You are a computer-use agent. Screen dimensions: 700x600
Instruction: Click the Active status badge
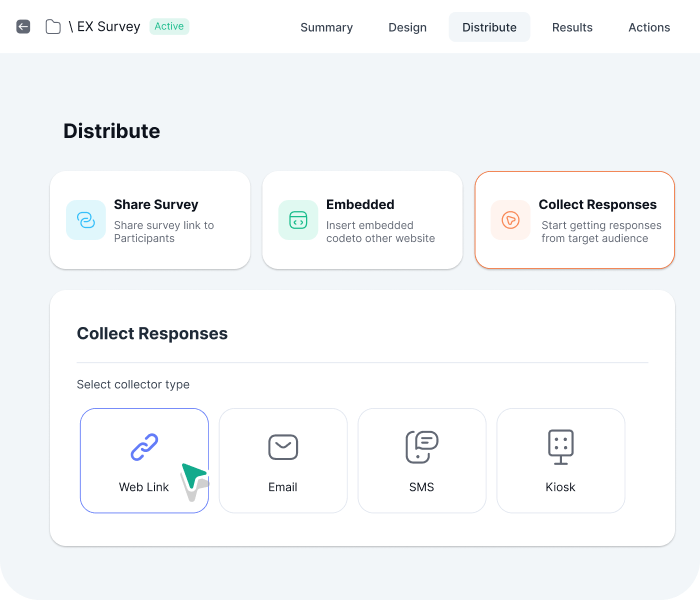[169, 26]
